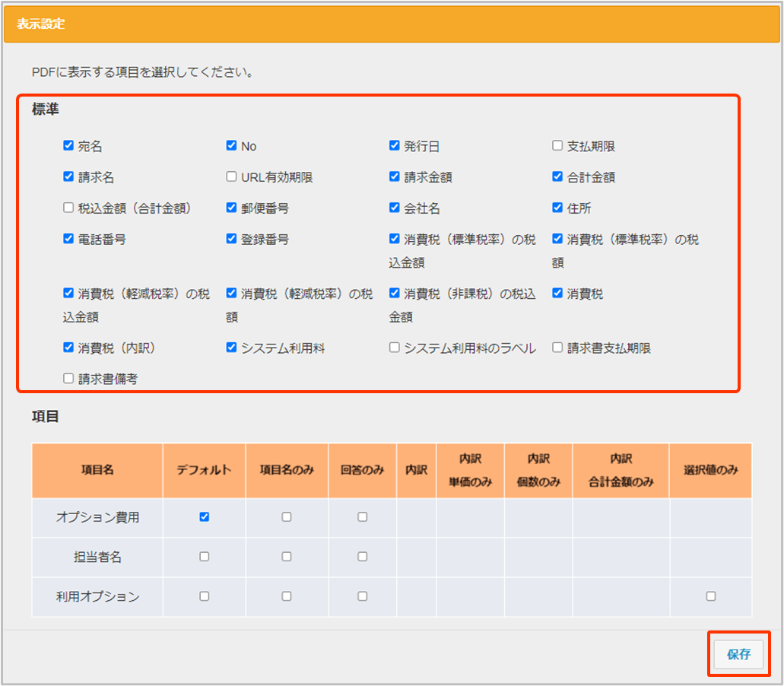Toggle the 税込金額（合計金額） checkbox

tap(68, 208)
